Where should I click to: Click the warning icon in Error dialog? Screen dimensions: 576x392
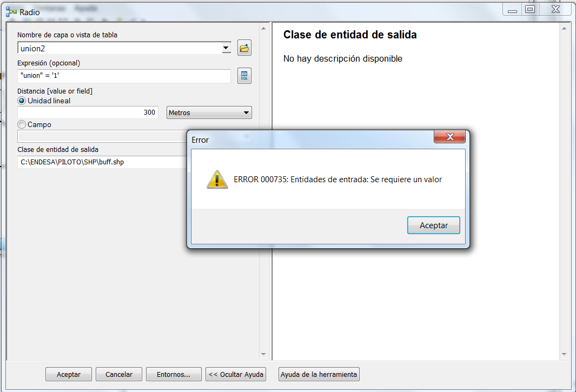click(217, 180)
